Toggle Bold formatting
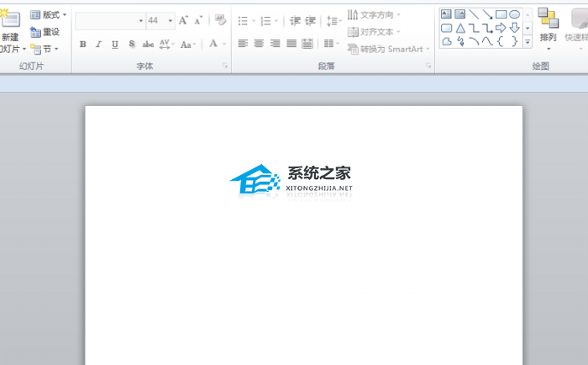588x365 pixels. (x=83, y=45)
